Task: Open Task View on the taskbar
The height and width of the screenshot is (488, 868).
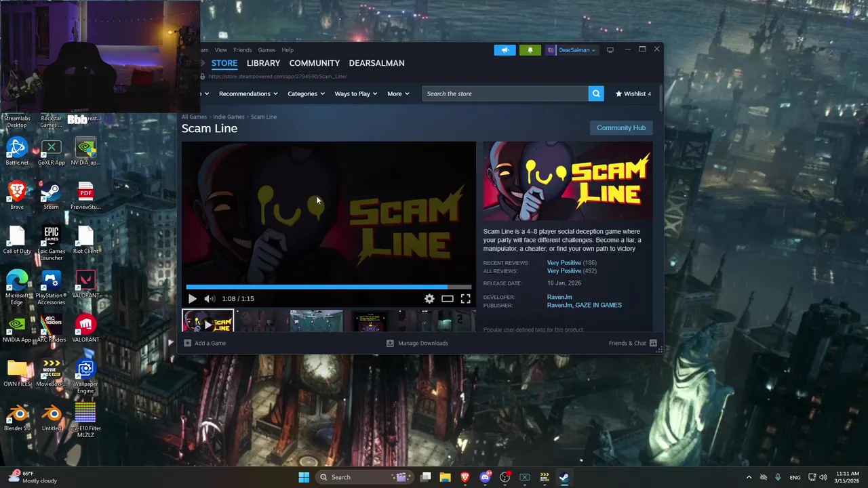Action: tap(425, 477)
